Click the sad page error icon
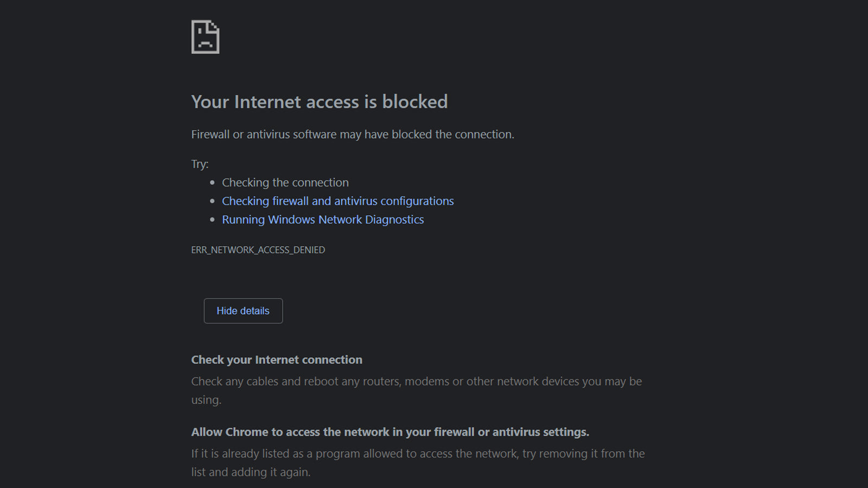 pyautogui.click(x=205, y=37)
